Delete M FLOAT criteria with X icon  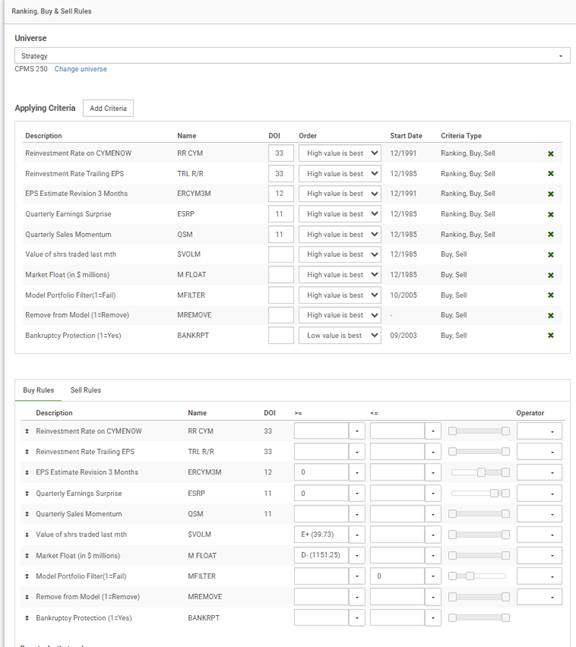click(x=550, y=275)
